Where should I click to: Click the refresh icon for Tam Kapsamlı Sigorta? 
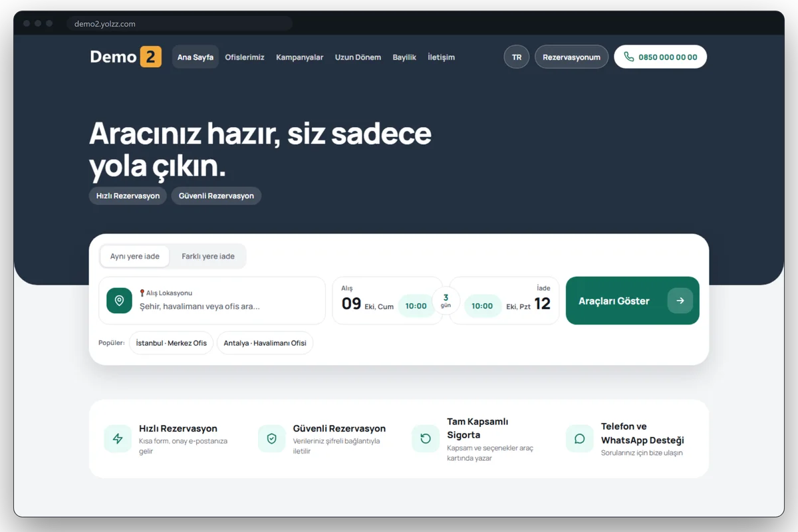click(426, 439)
